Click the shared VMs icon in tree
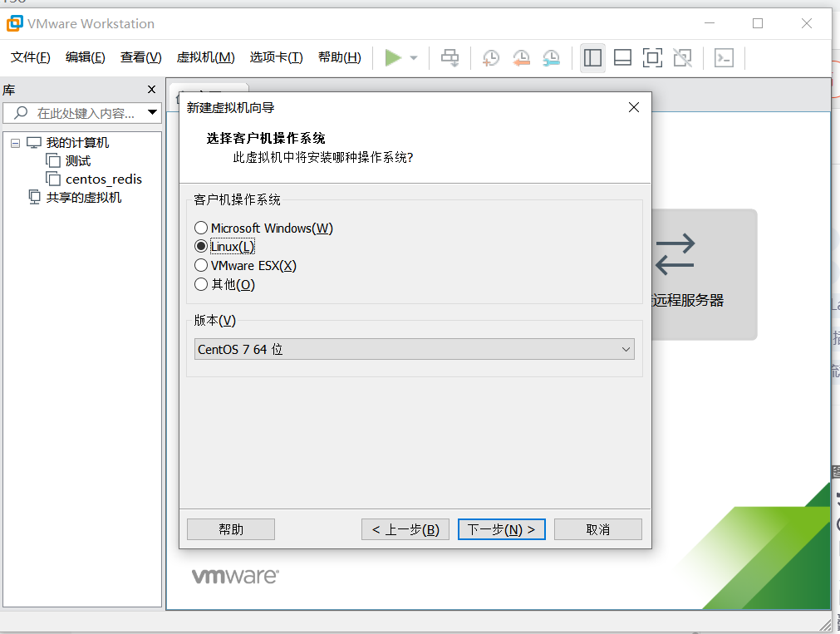Image resolution: width=840 pixels, height=634 pixels. click(x=34, y=197)
